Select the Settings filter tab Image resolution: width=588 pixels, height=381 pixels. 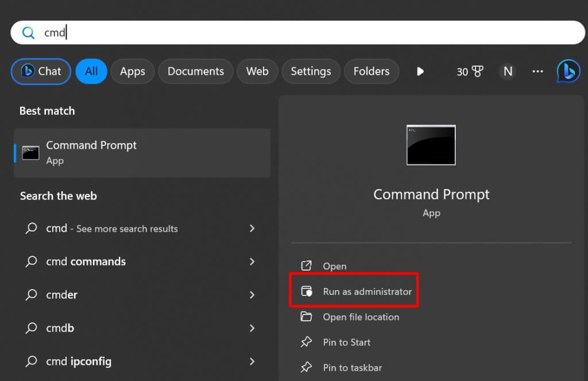[311, 71]
